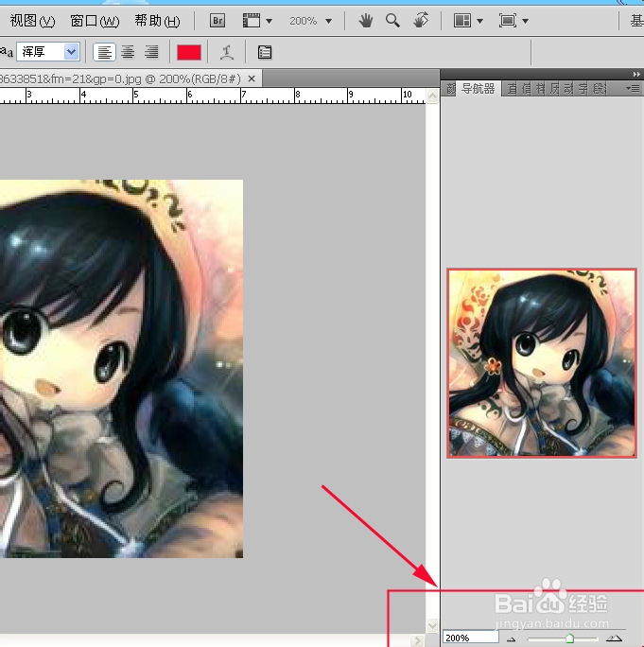Expand the 200% zoom level dropdown arrow
This screenshot has height=647, width=644.
click(329, 21)
